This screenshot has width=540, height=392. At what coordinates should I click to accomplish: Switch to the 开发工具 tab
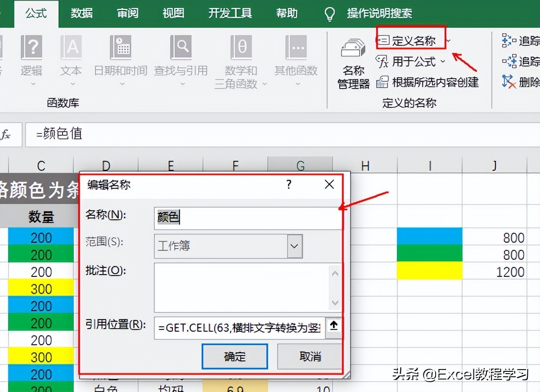coord(230,13)
